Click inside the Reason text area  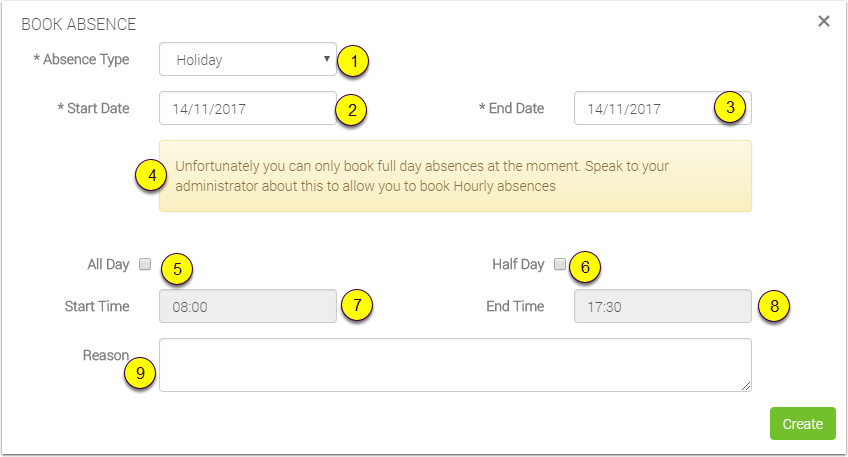point(455,364)
